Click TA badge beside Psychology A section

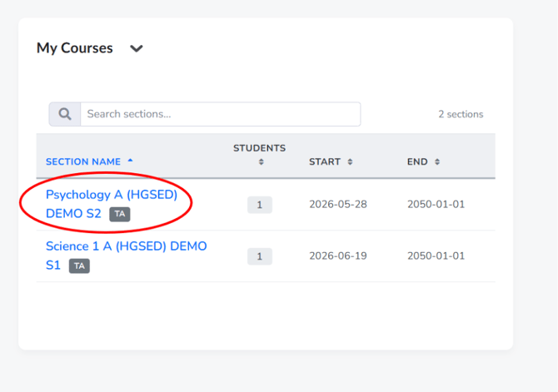coord(120,214)
